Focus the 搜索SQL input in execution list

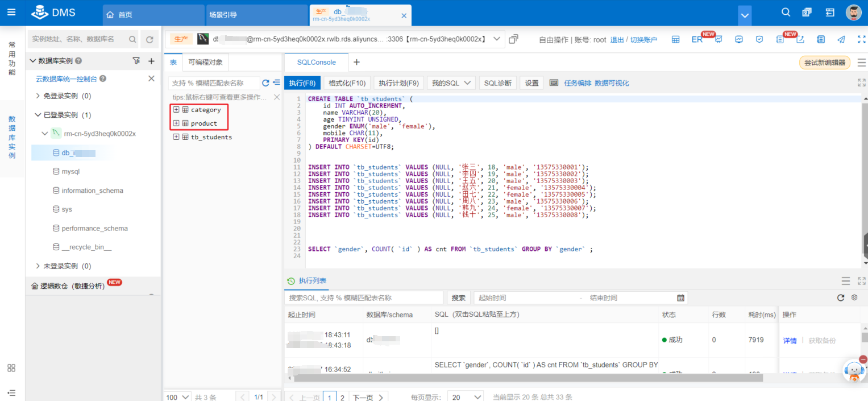click(364, 297)
